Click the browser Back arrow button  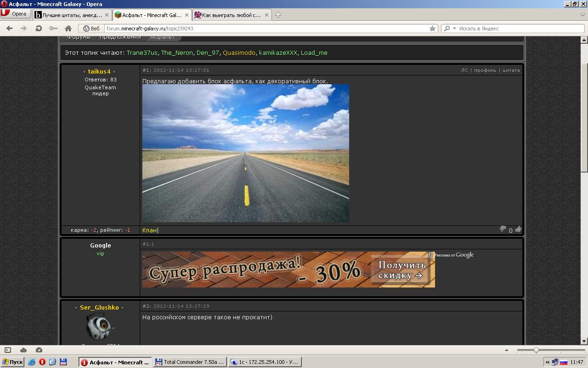9,29
